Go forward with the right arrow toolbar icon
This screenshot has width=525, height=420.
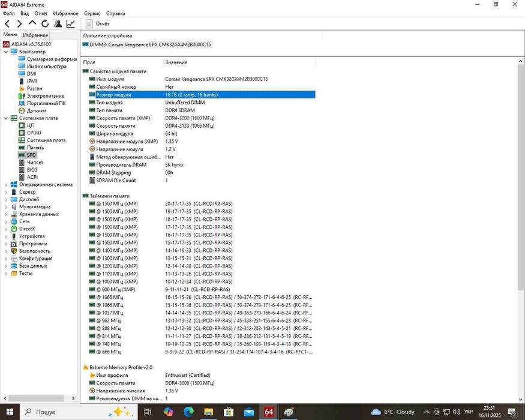pyautogui.click(x=19, y=24)
